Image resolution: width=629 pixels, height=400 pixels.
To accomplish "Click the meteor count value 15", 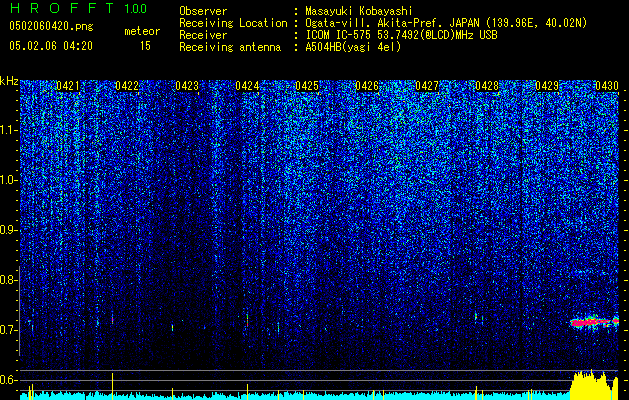I will point(145,46).
